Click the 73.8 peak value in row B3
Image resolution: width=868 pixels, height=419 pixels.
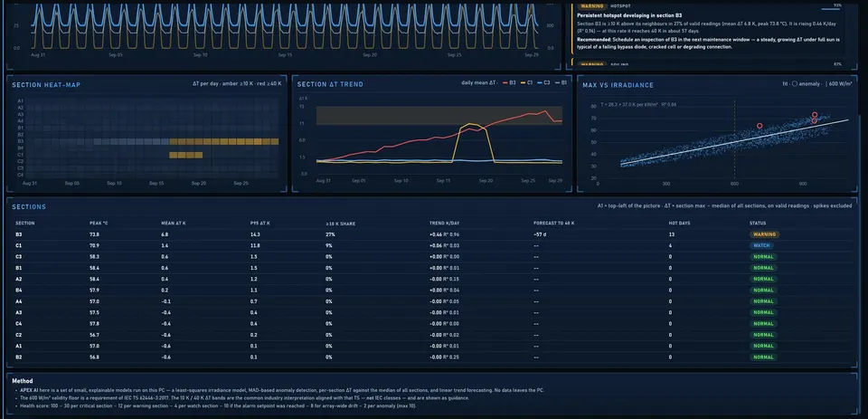click(x=94, y=234)
